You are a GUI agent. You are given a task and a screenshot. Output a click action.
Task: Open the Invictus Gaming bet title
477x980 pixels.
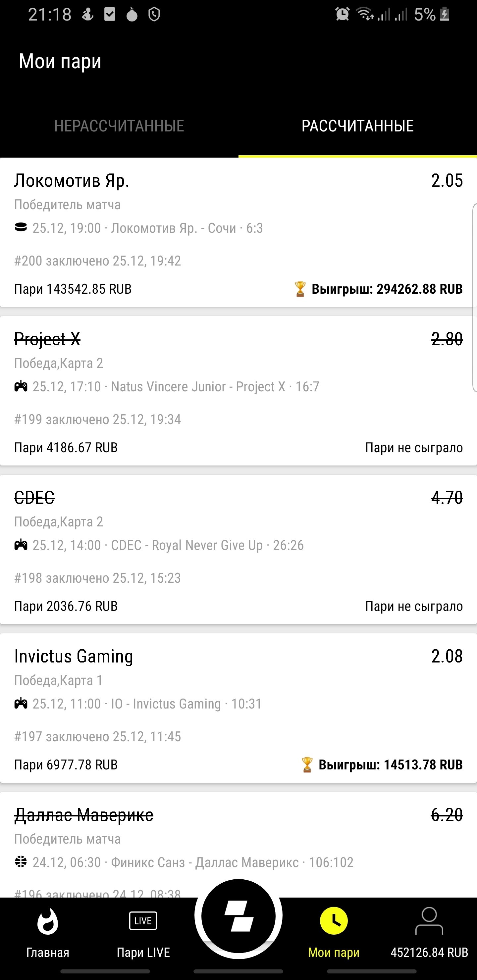point(74,656)
